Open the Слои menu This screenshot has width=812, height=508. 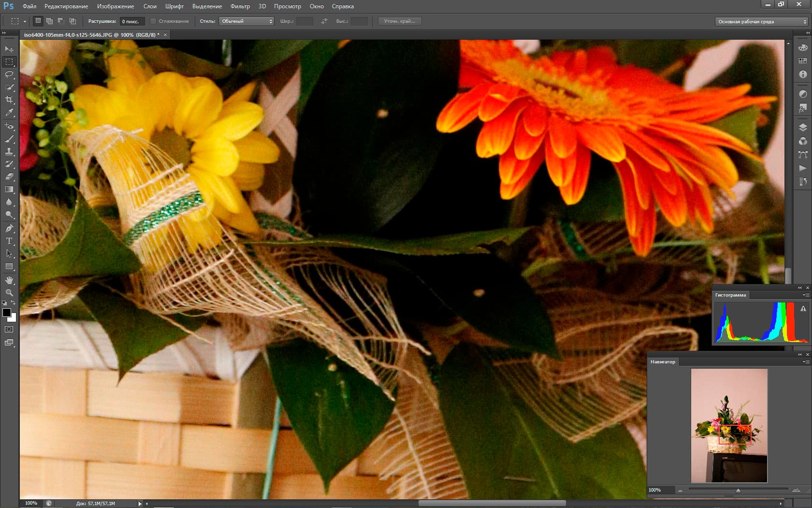pyautogui.click(x=150, y=6)
